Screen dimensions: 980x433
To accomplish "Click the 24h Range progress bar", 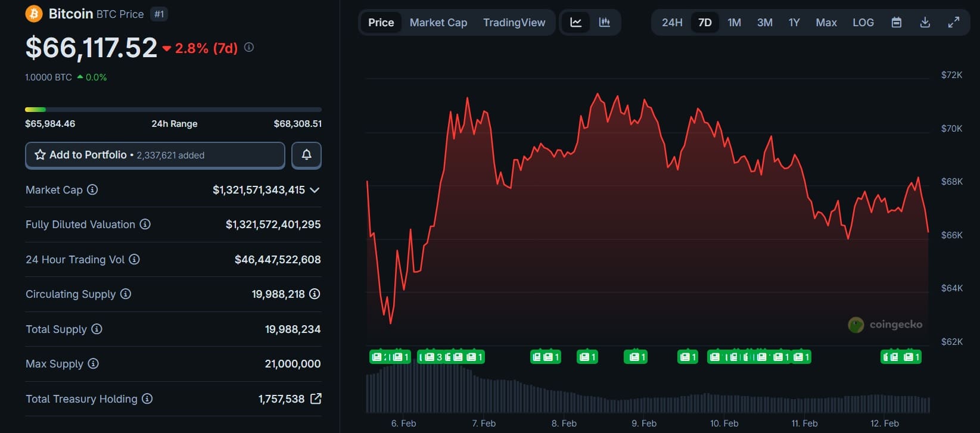I will click(x=173, y=110).
